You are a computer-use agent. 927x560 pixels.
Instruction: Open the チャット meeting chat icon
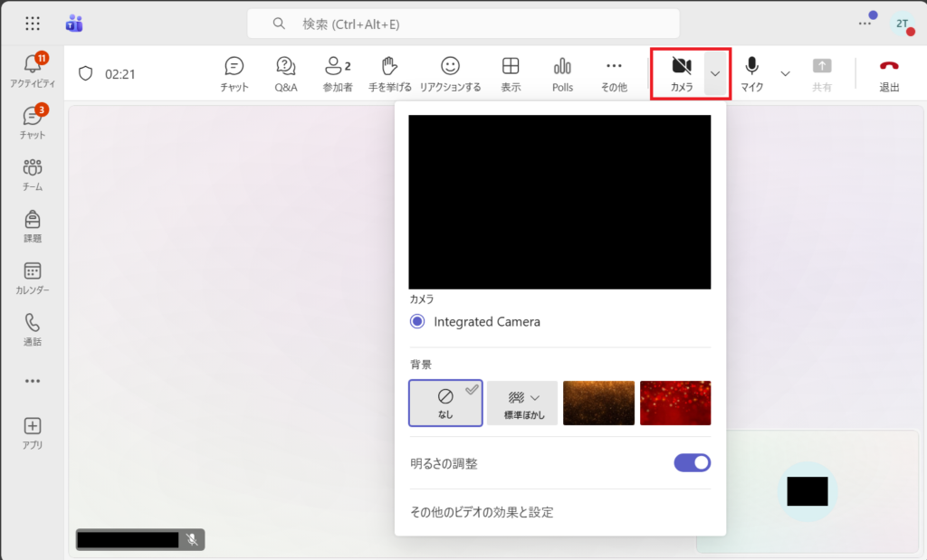pos(234,73)
